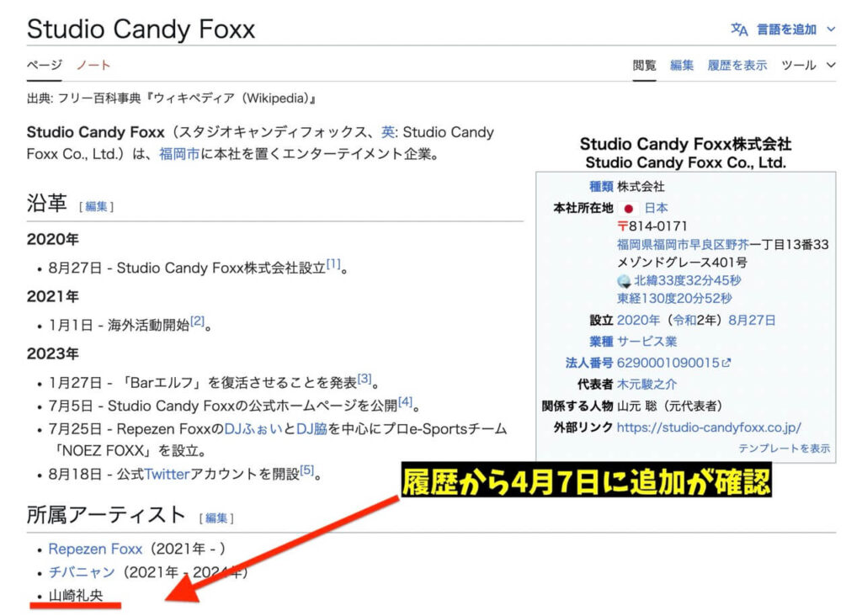The image size is (862, 616).
Task: Expand the chevron beside 言語を追加
Action: coord(831,29)
